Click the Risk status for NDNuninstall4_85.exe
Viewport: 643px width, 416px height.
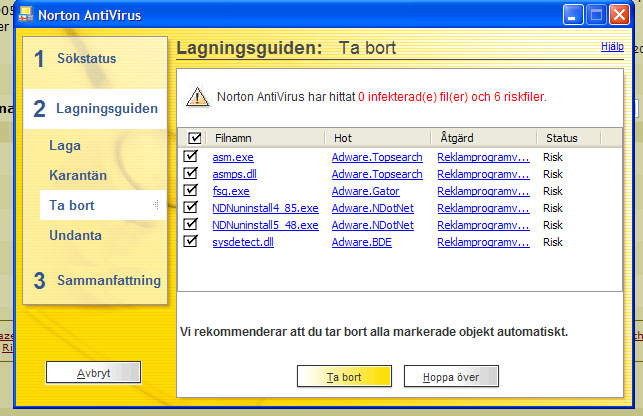click(553, 208)
